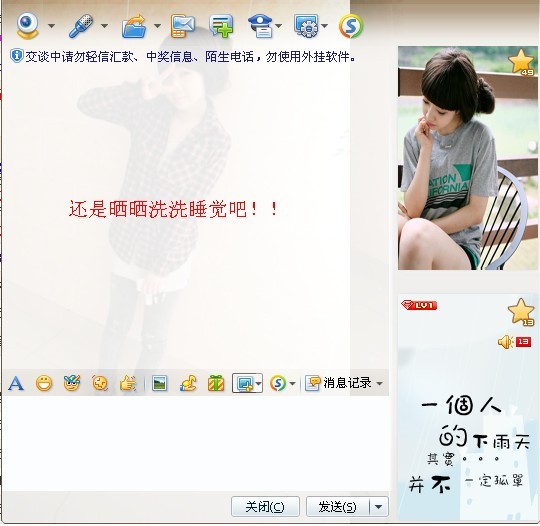540x526 pixels.
Task: Send a gift using the gift box icon
Action: (x=216, y=383)
